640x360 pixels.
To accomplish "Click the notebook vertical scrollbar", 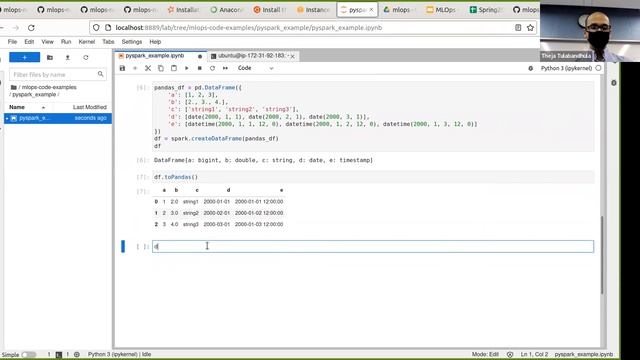I will (602, 255).
